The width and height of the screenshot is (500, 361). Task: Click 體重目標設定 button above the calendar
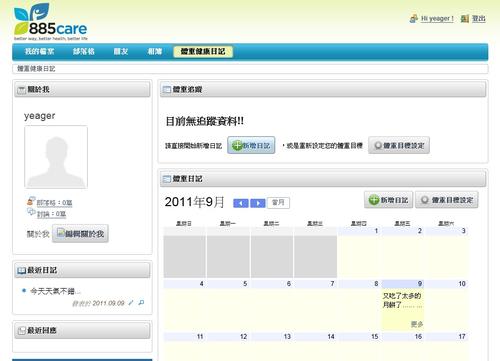tap(447, 200)
